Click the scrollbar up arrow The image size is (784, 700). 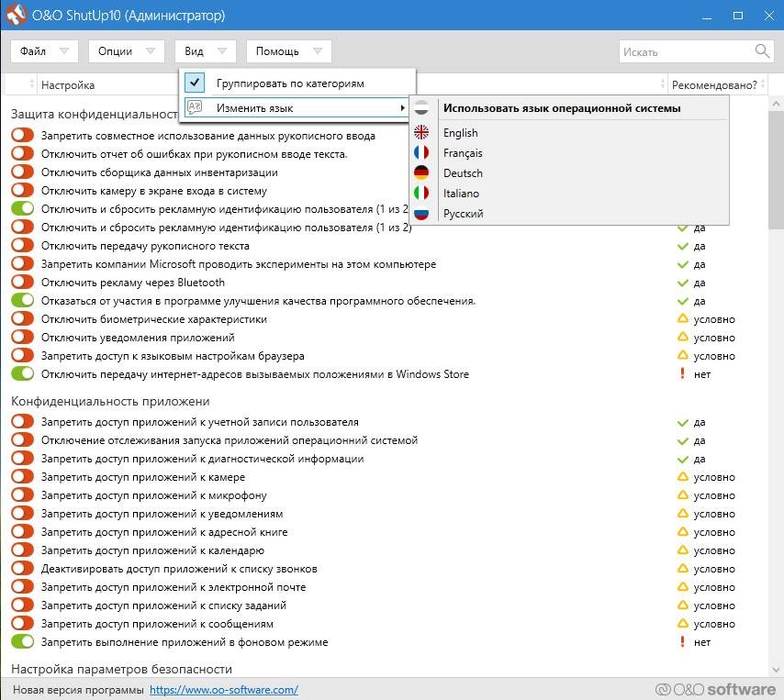coord(776,104)
